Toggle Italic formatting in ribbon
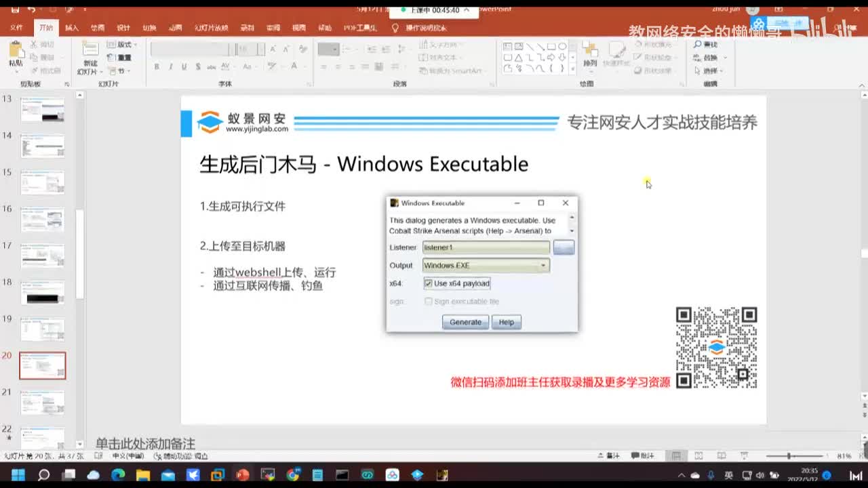This screenshot has width=868, height=488. pos(170,66)
